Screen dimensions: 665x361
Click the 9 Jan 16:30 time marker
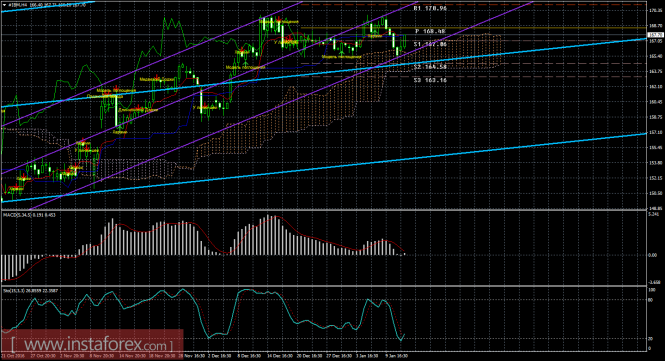(x=397, y=356)
